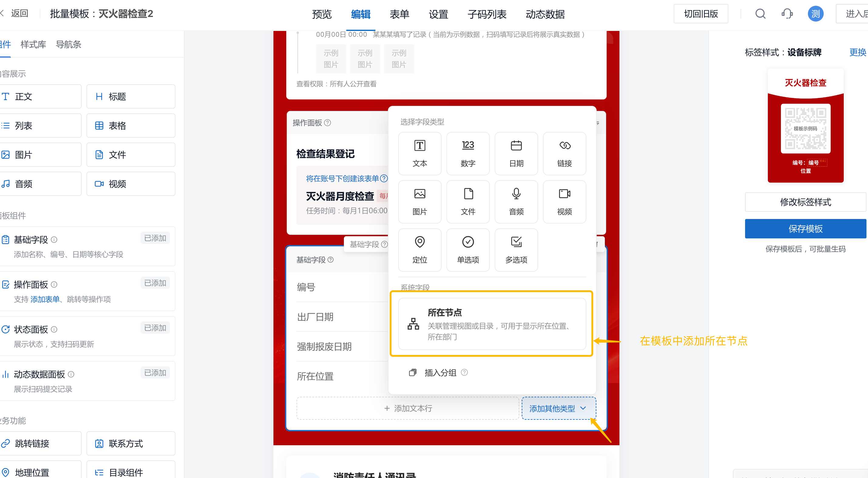Click the 灭火器检查 label preview thumbnail
The width and height of the screenshot is (868, 478).
point(805,126)
